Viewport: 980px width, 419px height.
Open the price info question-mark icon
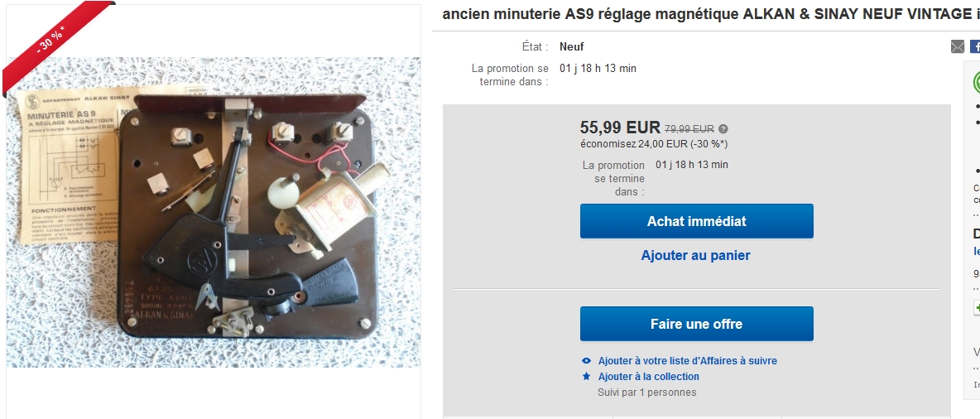pyautogui.click(x=723, y=129)
